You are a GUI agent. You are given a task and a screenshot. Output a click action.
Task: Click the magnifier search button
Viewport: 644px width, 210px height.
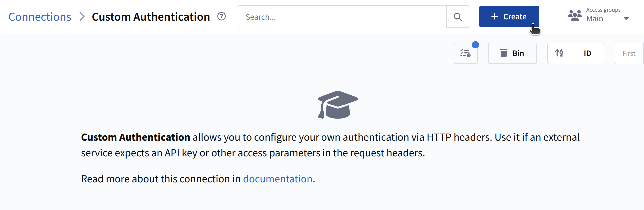[x=458, y=17]
